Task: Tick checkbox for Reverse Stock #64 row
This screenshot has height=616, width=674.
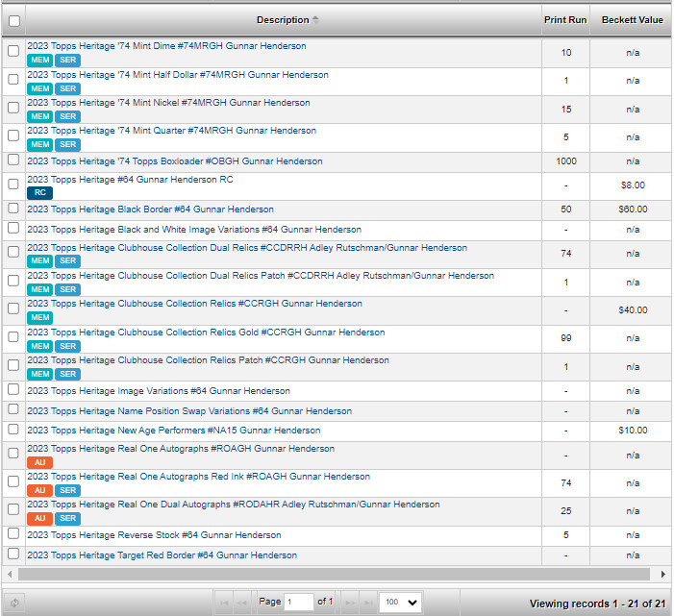Action: [13, 533]
